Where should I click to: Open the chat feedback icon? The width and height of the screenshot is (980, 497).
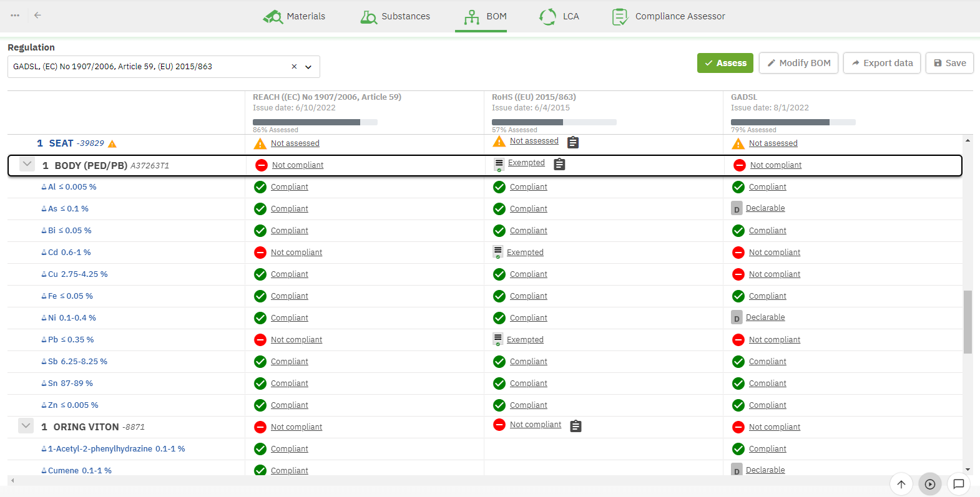(958, 484)
